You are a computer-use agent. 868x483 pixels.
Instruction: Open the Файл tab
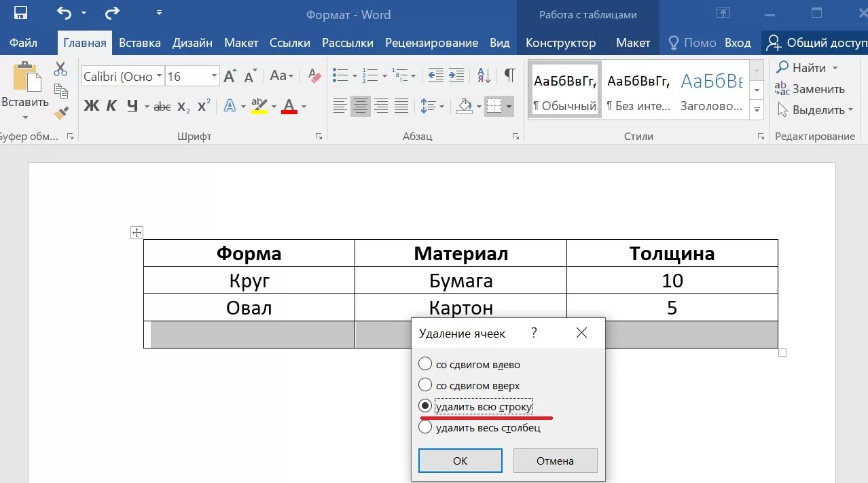pos(24,42)
